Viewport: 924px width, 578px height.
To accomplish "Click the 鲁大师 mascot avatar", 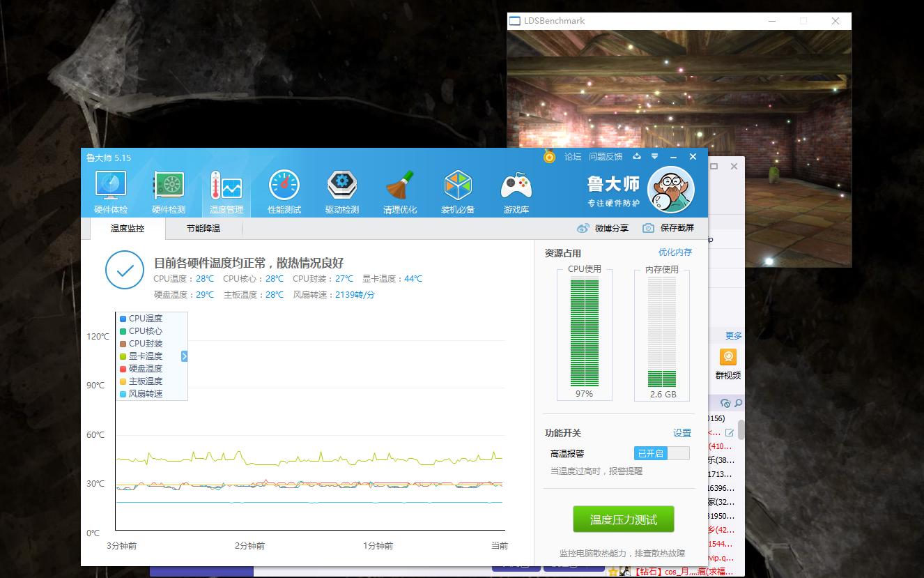I will click(x=671, y=191).
